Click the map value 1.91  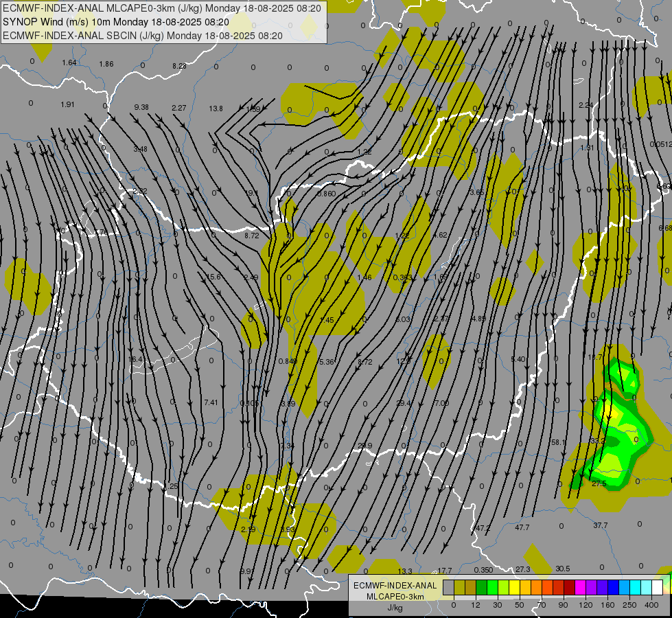68,104
